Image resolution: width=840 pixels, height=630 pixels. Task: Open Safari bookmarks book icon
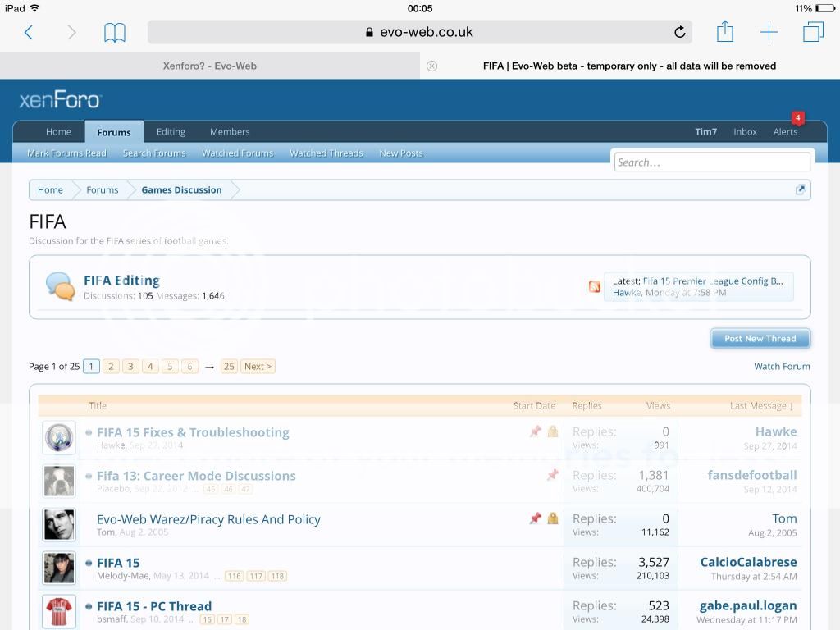(x=115, y=33)
